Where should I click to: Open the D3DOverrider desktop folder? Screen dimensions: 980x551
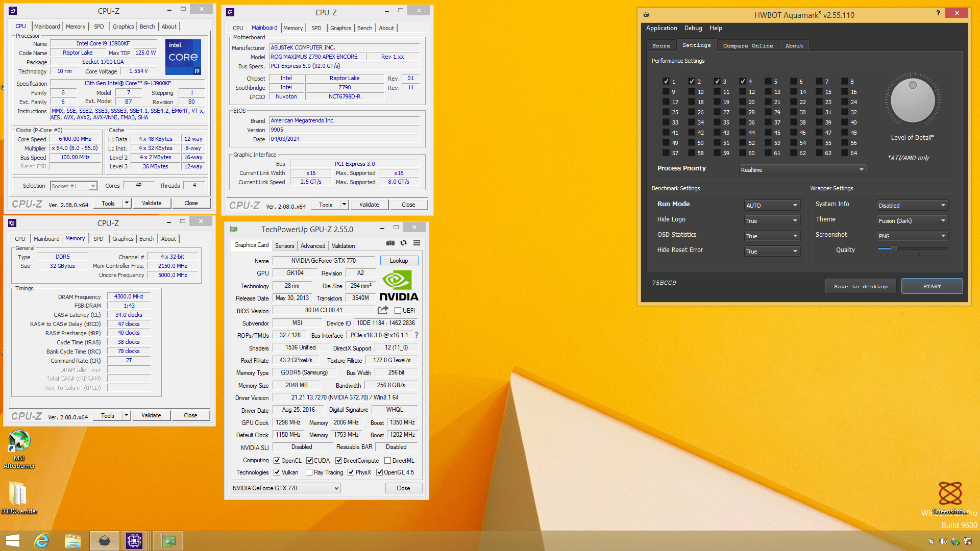(x=19, y=497)
